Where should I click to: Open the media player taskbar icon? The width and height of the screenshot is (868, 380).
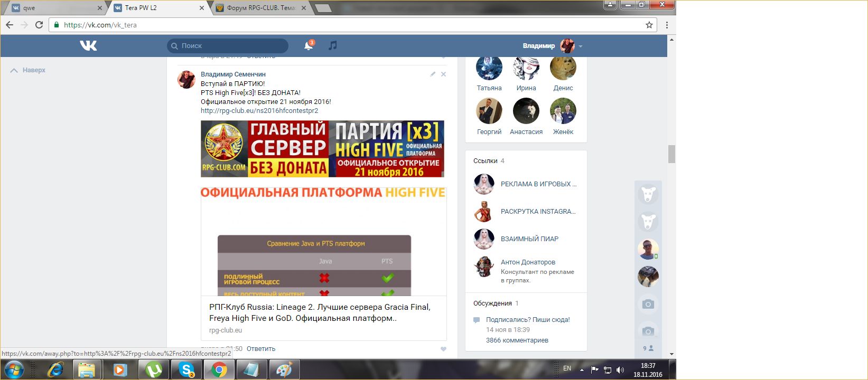[119, 369]
